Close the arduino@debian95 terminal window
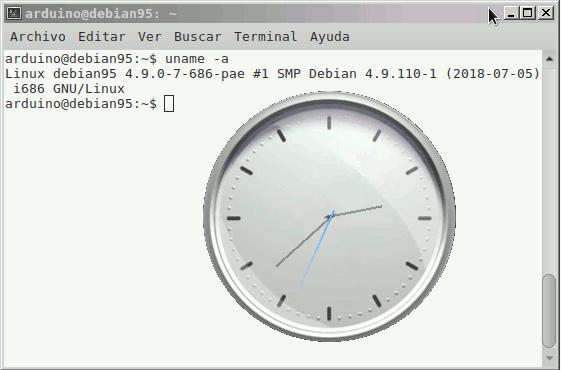This screenshot has width=561, height=370. point(546,13)
